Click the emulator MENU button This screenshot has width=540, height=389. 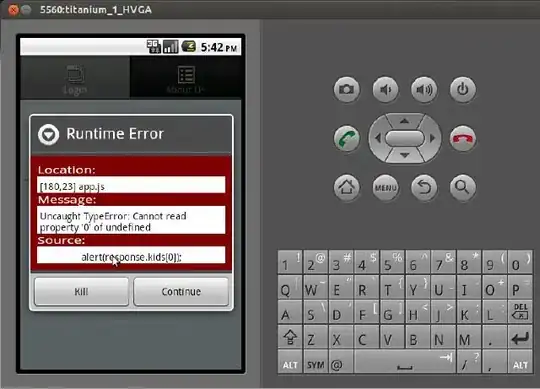(385, 188)
